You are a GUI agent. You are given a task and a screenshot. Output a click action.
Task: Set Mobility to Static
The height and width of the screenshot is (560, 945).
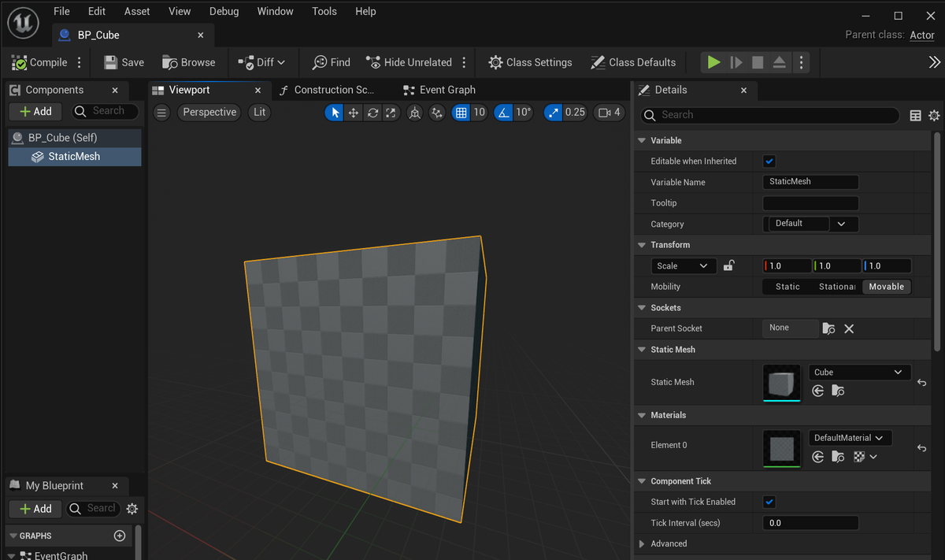coord(787,287)
